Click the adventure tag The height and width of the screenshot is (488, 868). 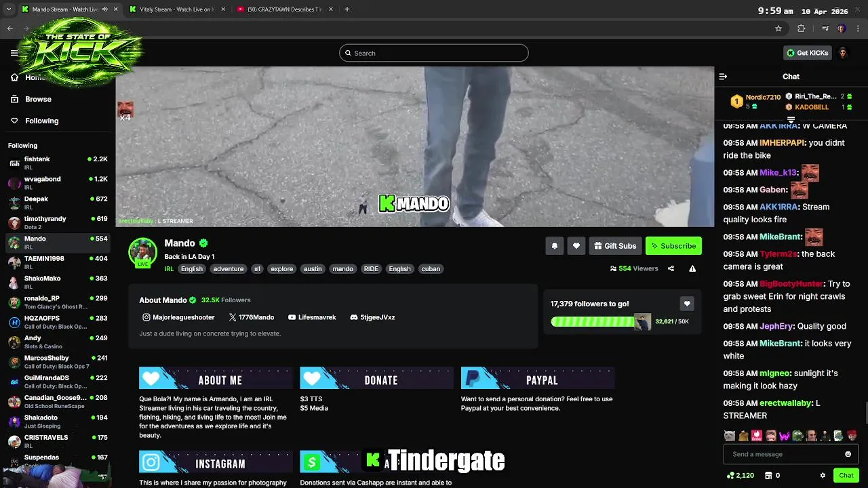(x=229, y=269)
